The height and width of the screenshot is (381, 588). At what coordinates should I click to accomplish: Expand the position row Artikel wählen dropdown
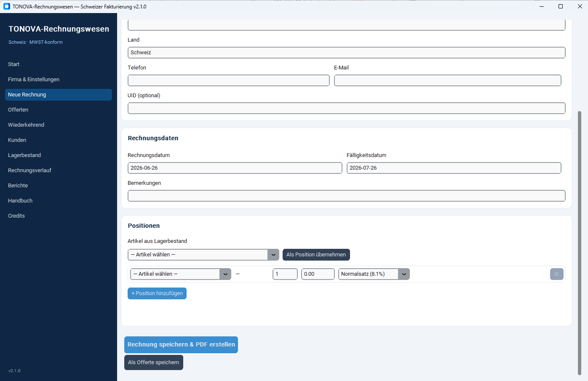pos(181,274)
